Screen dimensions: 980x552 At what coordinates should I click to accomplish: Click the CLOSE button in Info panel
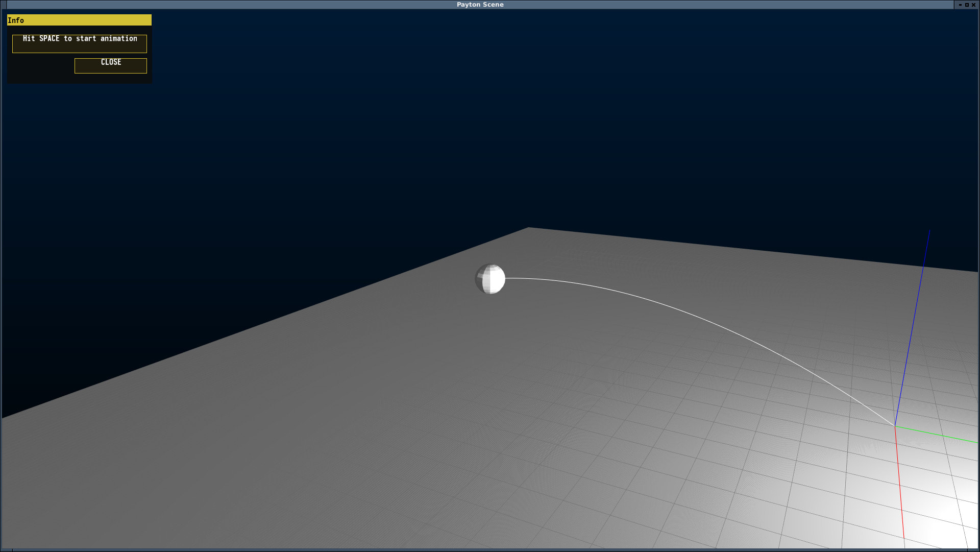111,65
